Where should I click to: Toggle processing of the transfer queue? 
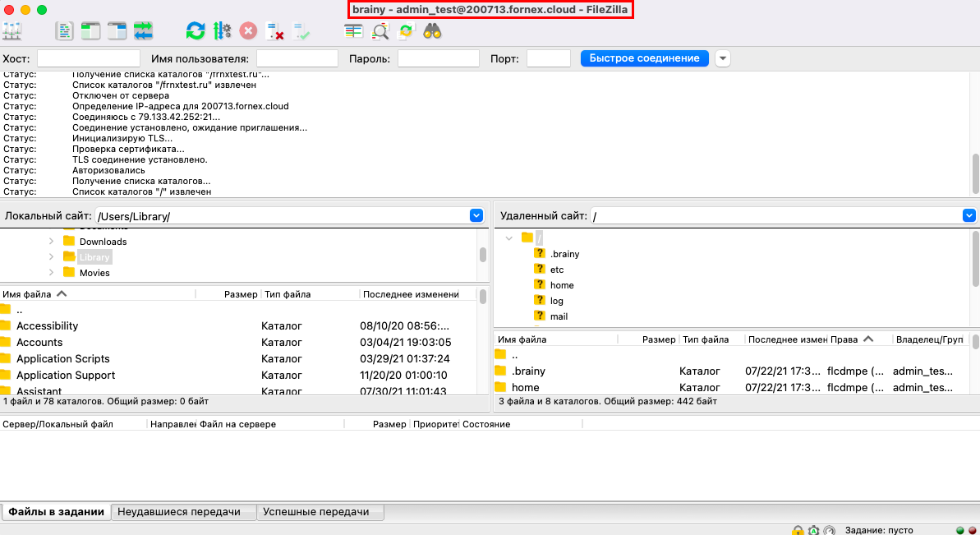[222, 30]
